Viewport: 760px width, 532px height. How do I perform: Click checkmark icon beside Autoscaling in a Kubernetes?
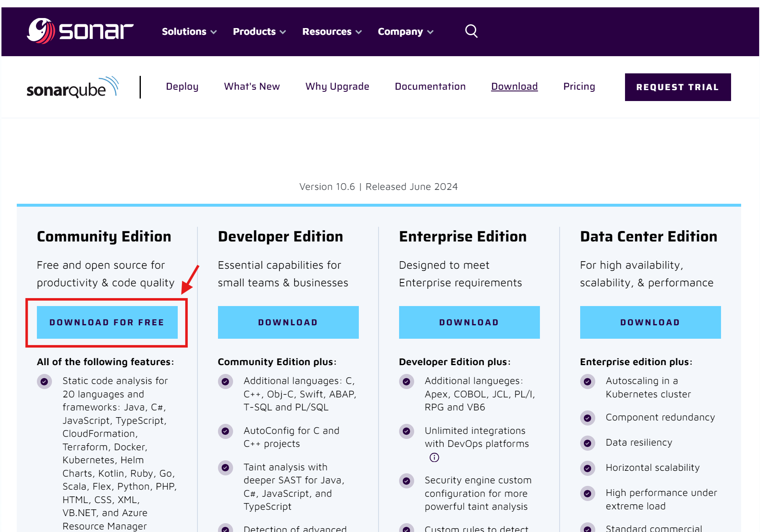[588, 381]
